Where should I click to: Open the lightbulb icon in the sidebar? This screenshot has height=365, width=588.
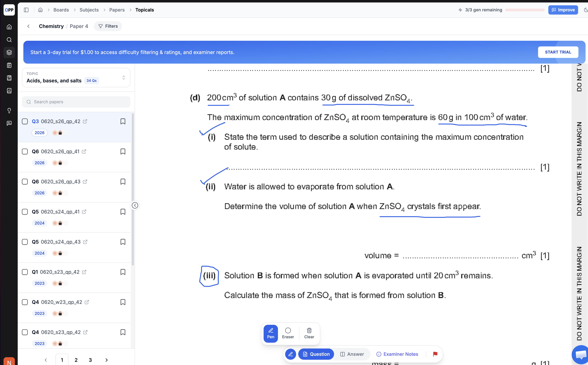(9, 111)
